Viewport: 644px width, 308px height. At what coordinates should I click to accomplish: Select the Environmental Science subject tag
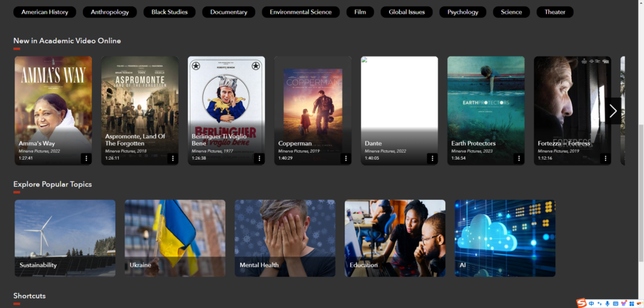tap(301, 12)
